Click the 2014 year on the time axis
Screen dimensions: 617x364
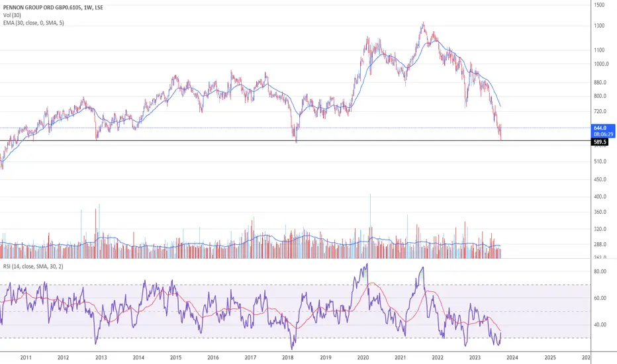tap(138, 357)
